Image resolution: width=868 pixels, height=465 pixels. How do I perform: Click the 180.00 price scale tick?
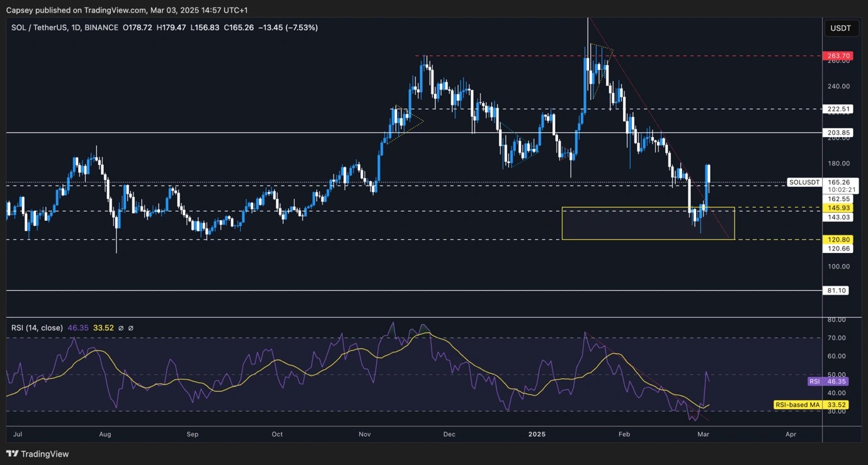coord(838,164)
